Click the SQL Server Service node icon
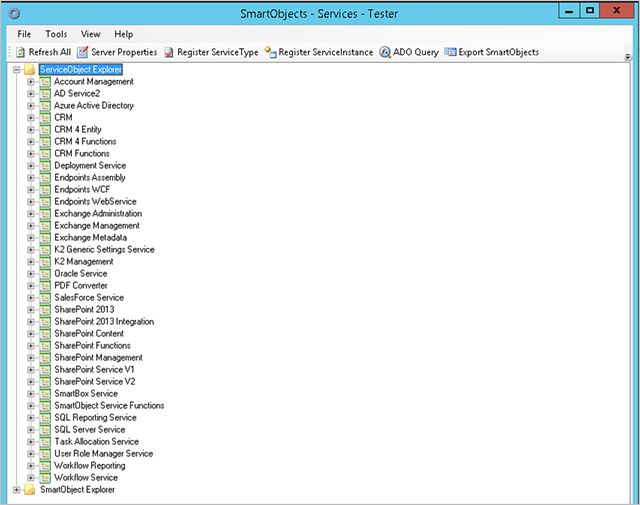 pyautogui.click(x=45, y=430)
